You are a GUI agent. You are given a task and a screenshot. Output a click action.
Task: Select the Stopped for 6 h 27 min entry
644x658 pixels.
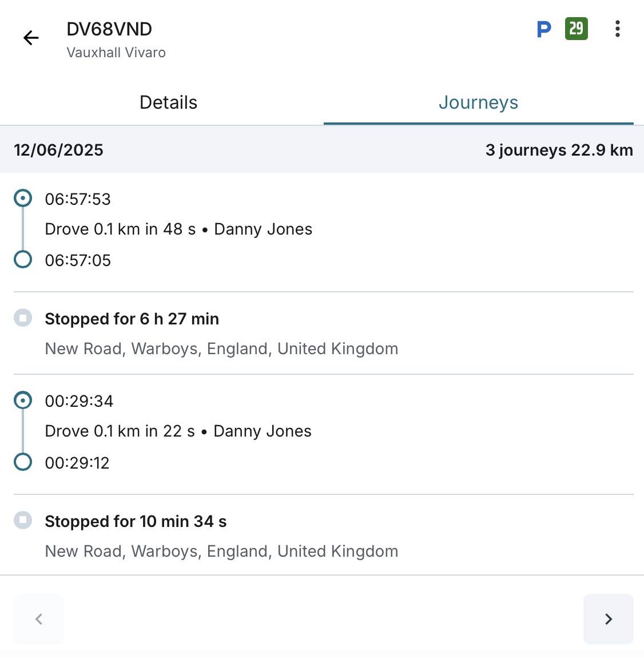(132, 319)
